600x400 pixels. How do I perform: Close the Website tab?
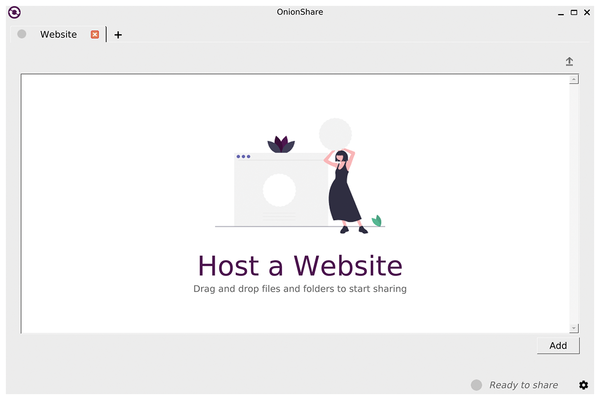pyautogui.click(x=95, y=34)
